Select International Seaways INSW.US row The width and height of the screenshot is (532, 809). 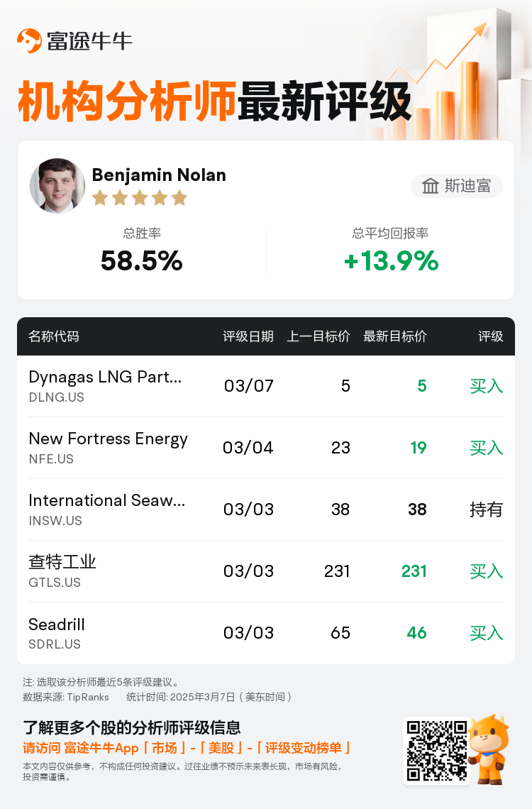click(266, 510)
